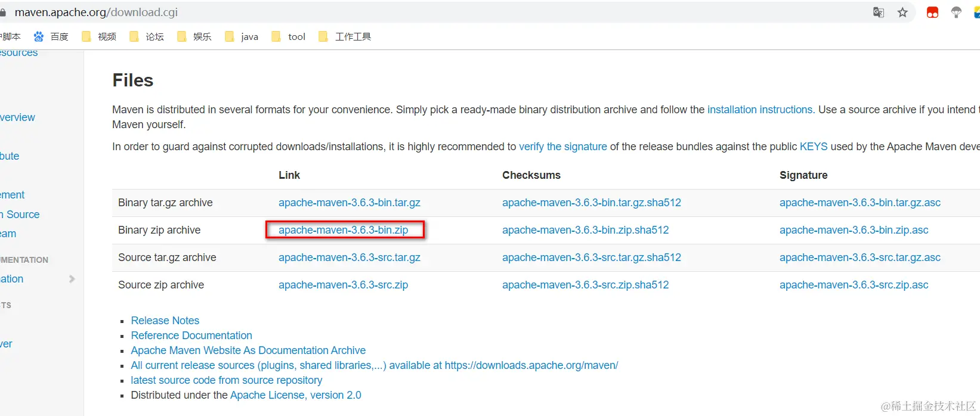Open apache-maven-3.6.3-src.tar.gz.sha512 checksum

coord(592,257)
